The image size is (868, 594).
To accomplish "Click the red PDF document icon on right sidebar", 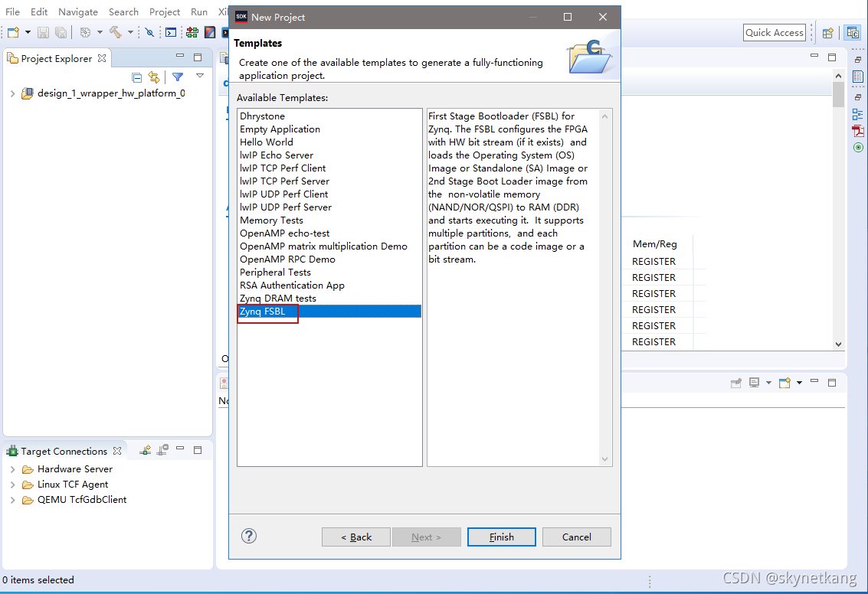I will point(858,131).
